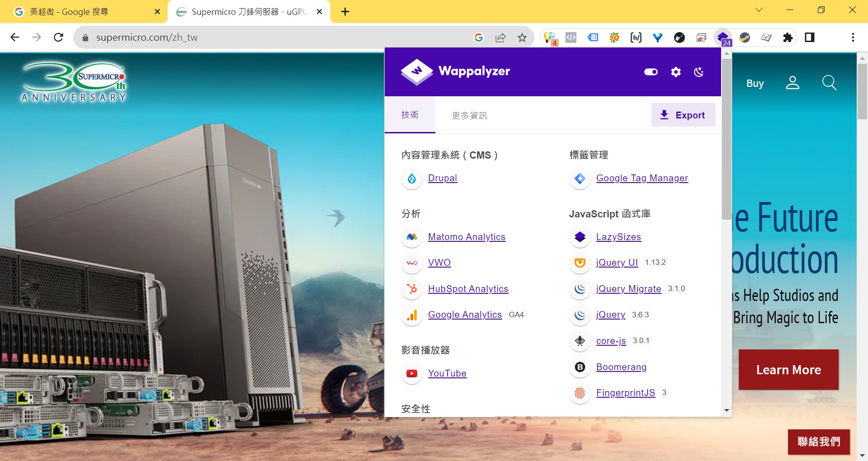The width and height of the screenshot is (868, 461).
Task: Toggle Wappalyzer dark mode moon icon
Action: coord(699,72)
